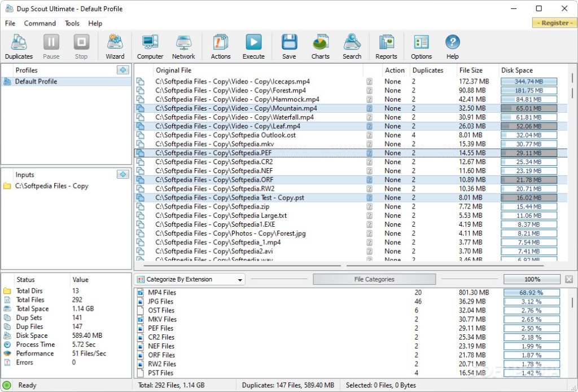Add a new input directory with plus button

pos(123,174)
